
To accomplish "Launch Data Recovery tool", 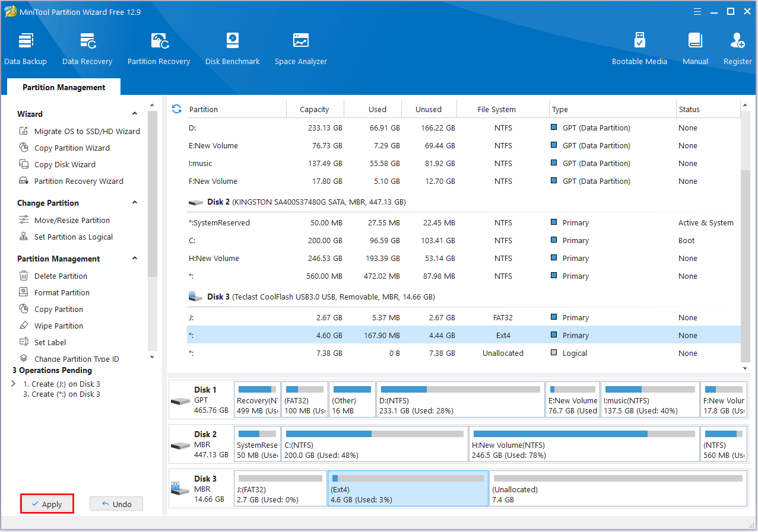I will [87, 49].
